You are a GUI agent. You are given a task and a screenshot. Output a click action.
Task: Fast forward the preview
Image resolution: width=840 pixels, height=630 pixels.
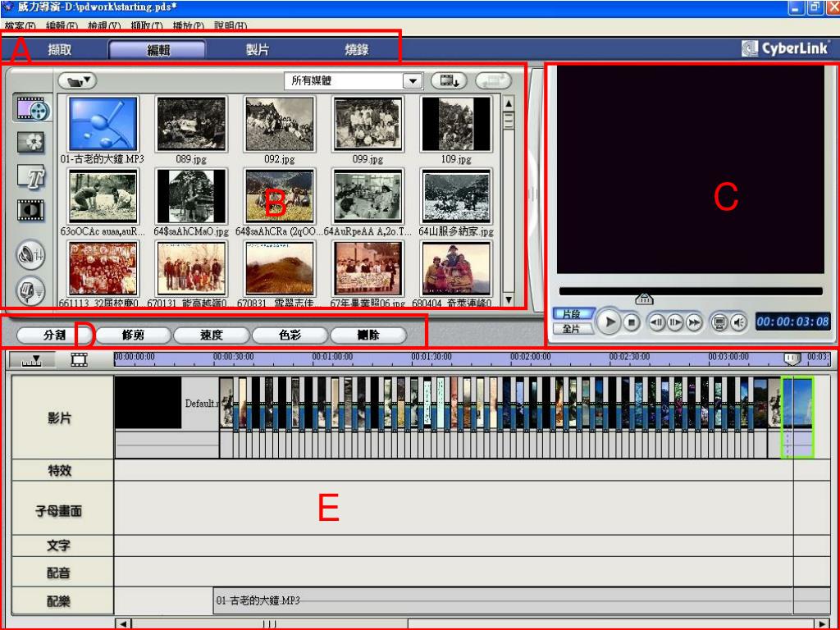[693, 322]
